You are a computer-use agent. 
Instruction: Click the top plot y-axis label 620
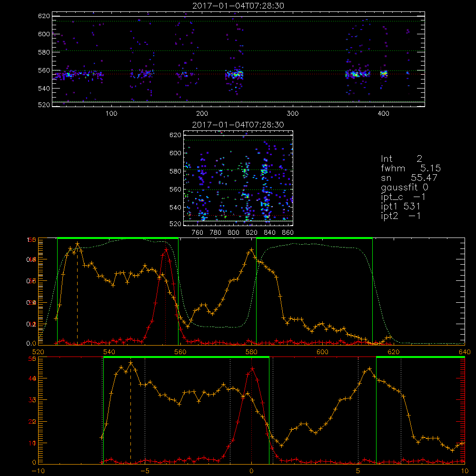(44, 16)
